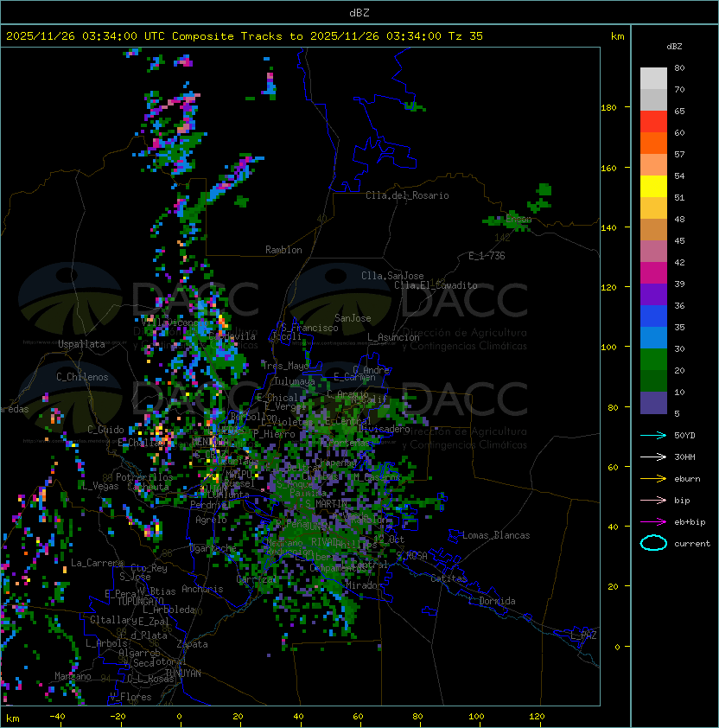The width and height of the screenshot is (719, 728).
Task: Click the 120 tick on horizontal km axis
Action: (537, 717)
